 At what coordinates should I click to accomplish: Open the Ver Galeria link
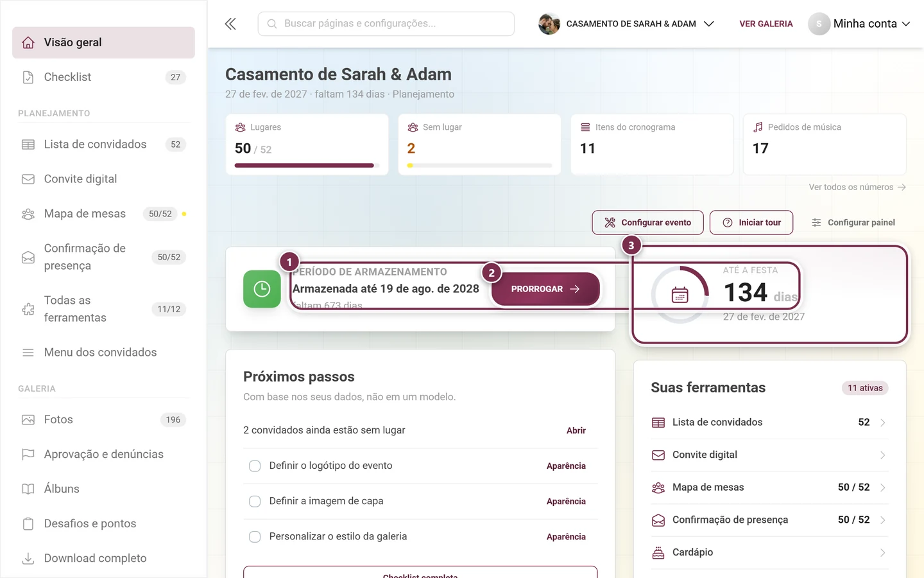(x=766, y=24)
